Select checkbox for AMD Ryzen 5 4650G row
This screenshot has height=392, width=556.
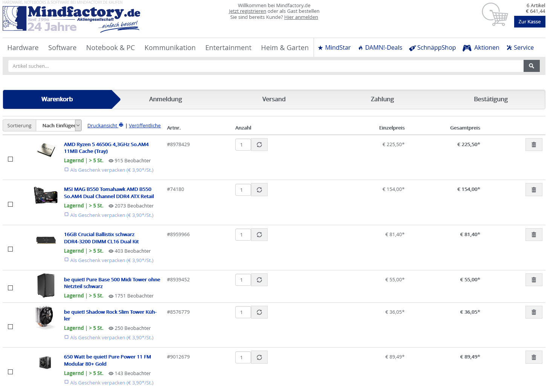(11, 159)
